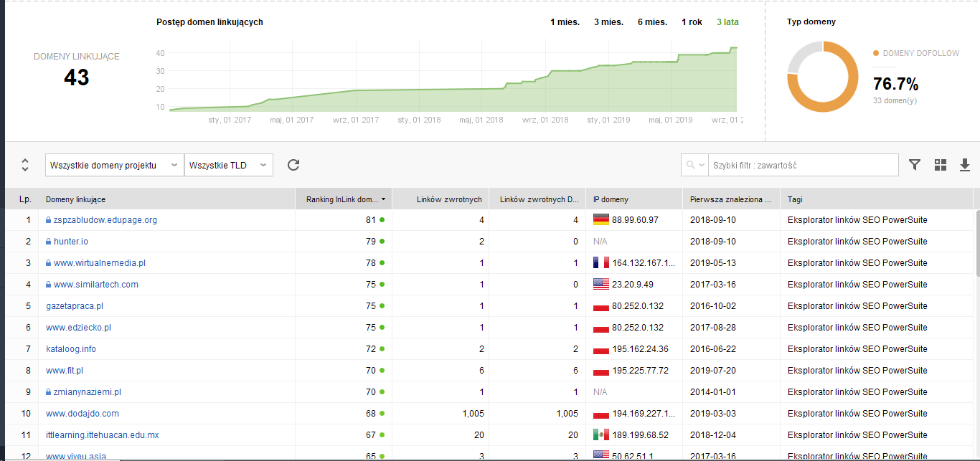Open www.similartech.com link
The height and width of the screenshot is (461, 980).
(x=96, y=285)
